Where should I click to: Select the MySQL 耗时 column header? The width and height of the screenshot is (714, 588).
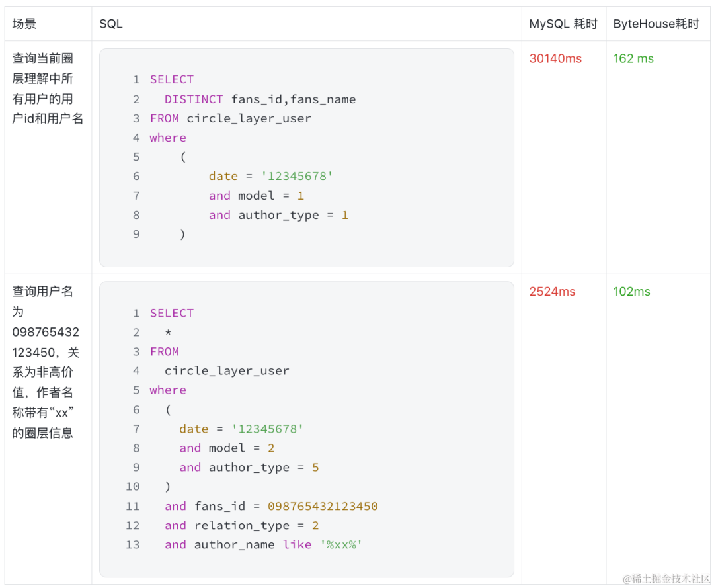click(x=563, y=24)
